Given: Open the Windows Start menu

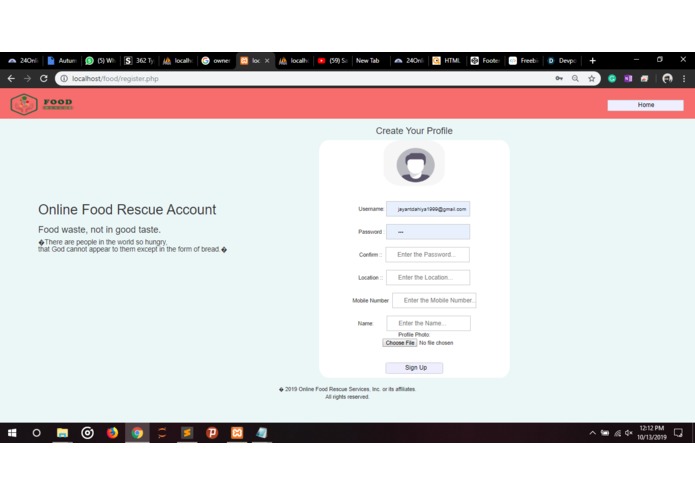Looking at the screenshot, I should [x=12, y=433].
